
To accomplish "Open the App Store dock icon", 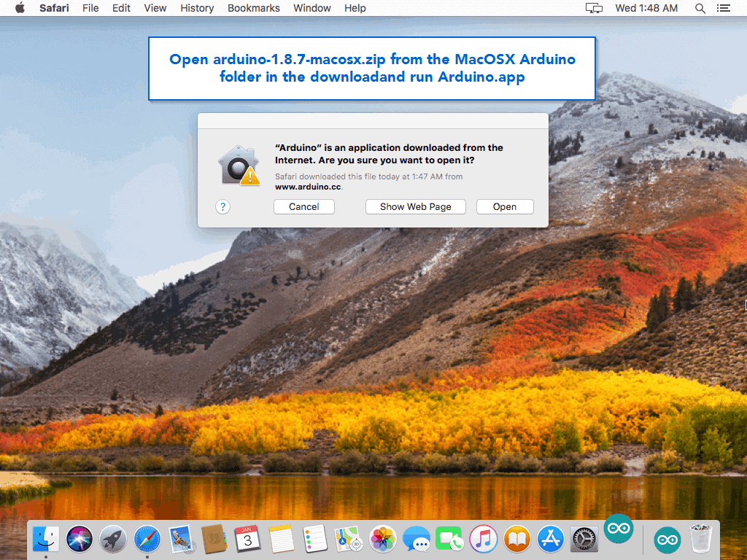I will click(x=551, y=539).
